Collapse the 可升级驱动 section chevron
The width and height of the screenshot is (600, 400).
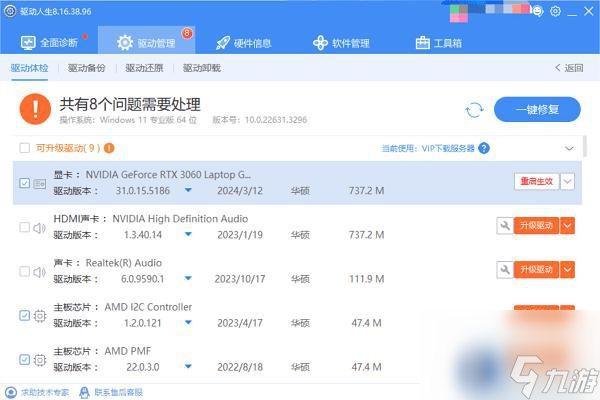tap(569, 149)
